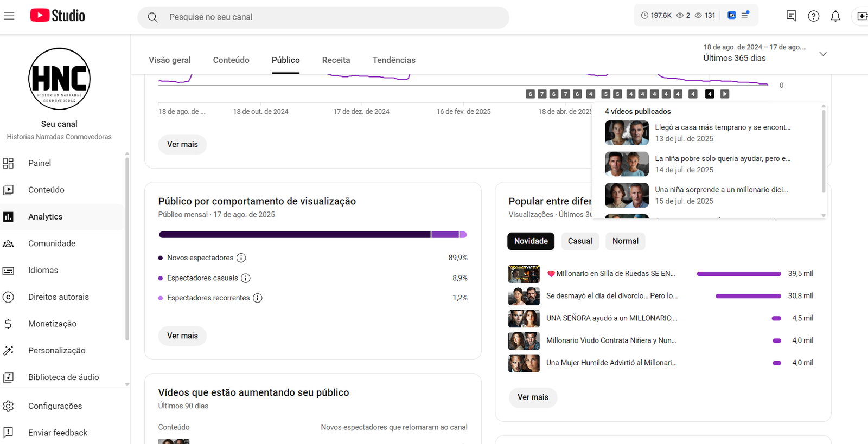The width and height of the screenshot is (868, 444).
Task: Show info for Novos espectadores
Action: click(x=241, y=258)
